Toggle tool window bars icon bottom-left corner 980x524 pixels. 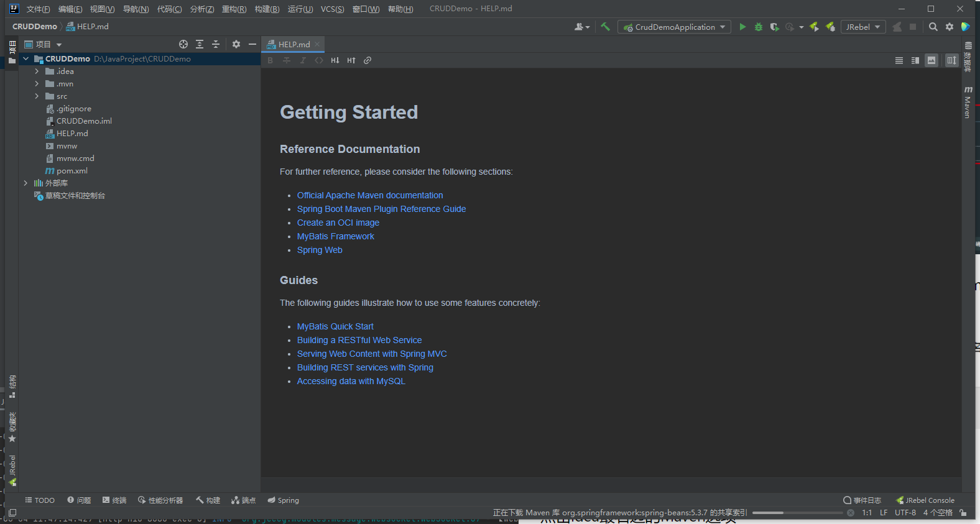(x=12, y=513)
